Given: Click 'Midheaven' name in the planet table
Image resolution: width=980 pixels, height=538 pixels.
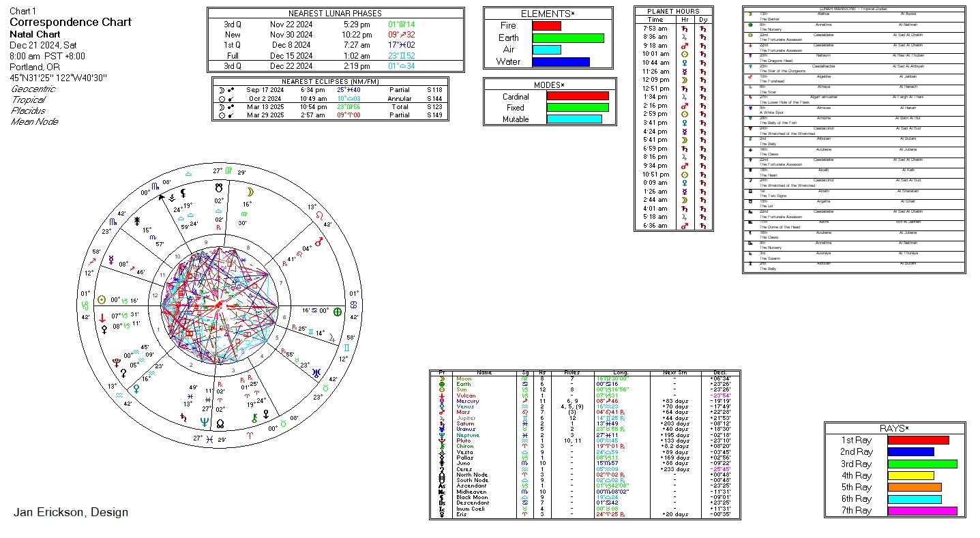Looking at the screenshot, I should click(471, 492).
